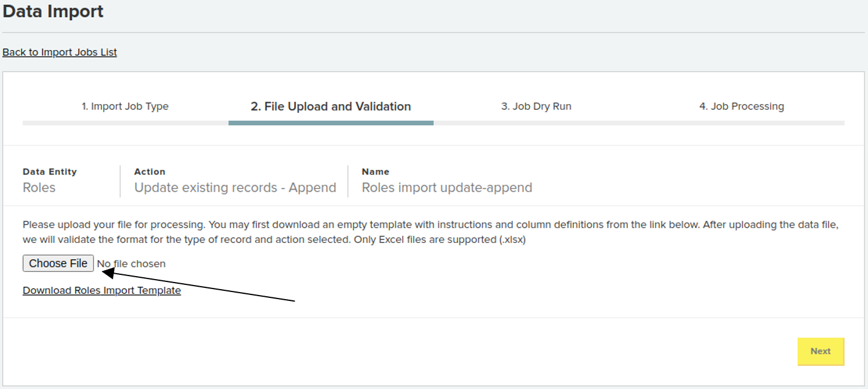The width and height of the screenshot is (868, 389).
Task: Click 'Update existing records - Append' action value
Action: [235, 187]
